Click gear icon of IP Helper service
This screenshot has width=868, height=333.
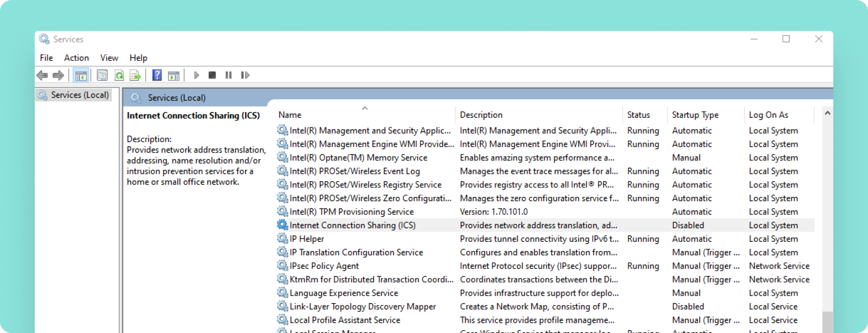coord(283,238)
